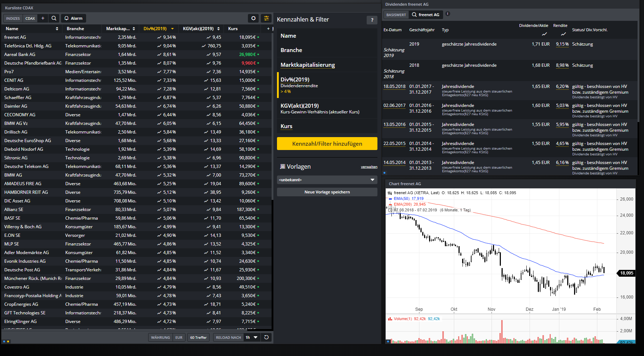644x356 pixels.
Task: Select the INDIZES tab
Action: pyautogui.click(x=13, y=18)
